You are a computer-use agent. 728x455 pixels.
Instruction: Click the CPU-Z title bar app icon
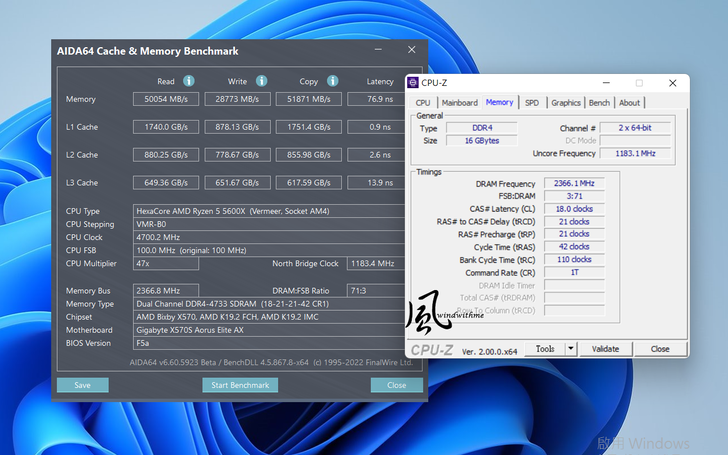coord(413,83)
